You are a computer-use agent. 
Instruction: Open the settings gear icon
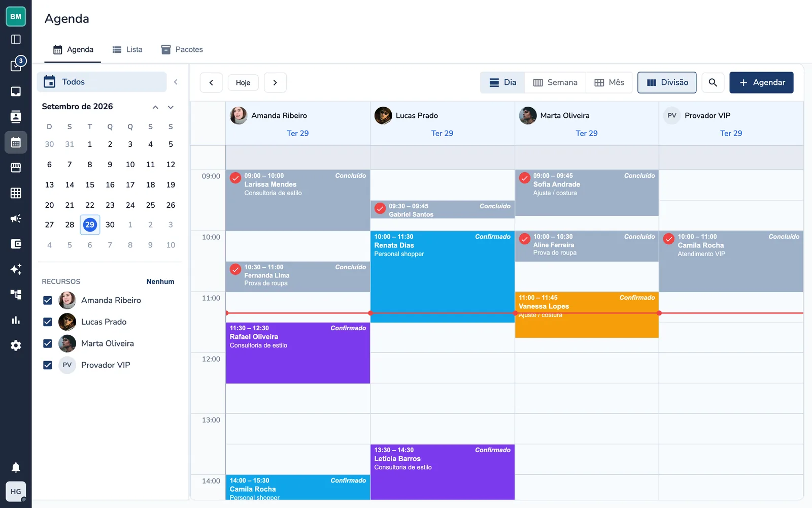[x=16, y=345]
